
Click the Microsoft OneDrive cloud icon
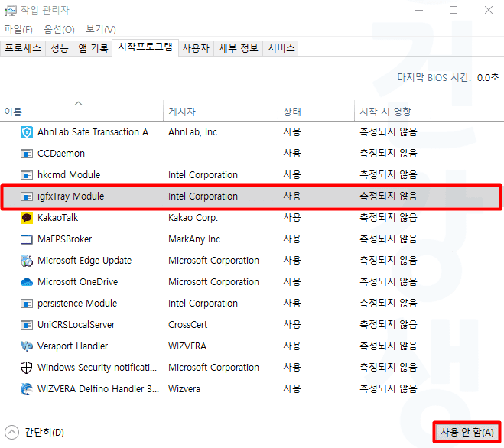27,282
